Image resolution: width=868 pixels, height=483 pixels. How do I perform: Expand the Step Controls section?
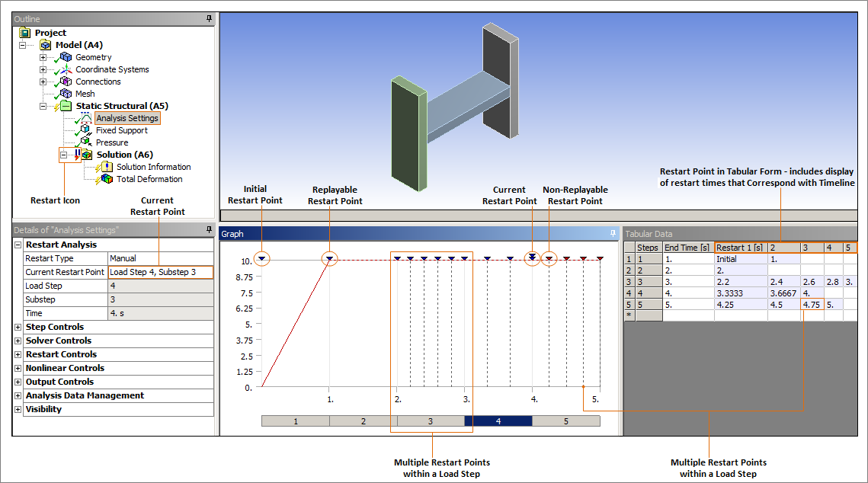[x=18, y=327]
